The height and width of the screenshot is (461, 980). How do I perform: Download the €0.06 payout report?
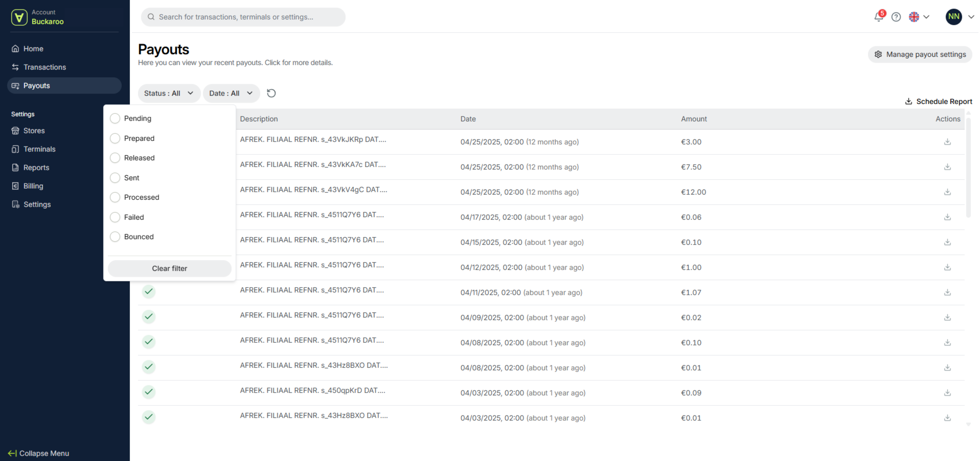click(x=947, y=217)
